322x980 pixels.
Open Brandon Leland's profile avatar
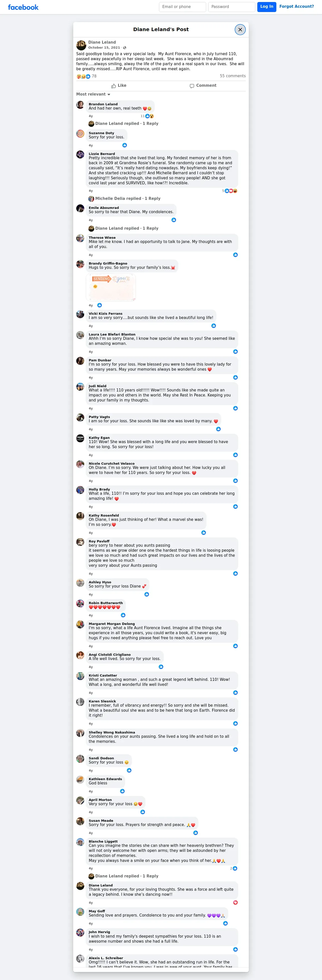80,105
